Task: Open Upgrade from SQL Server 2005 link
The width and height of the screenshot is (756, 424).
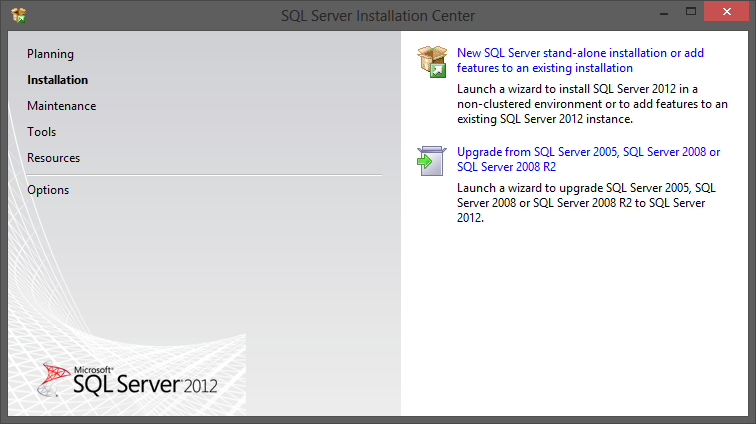Action: pos(588,159)
